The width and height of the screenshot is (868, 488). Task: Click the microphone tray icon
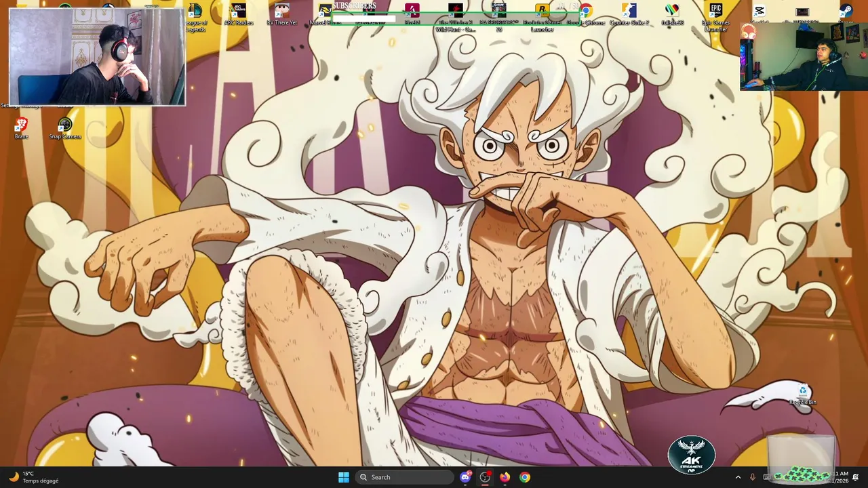[752, 477]
